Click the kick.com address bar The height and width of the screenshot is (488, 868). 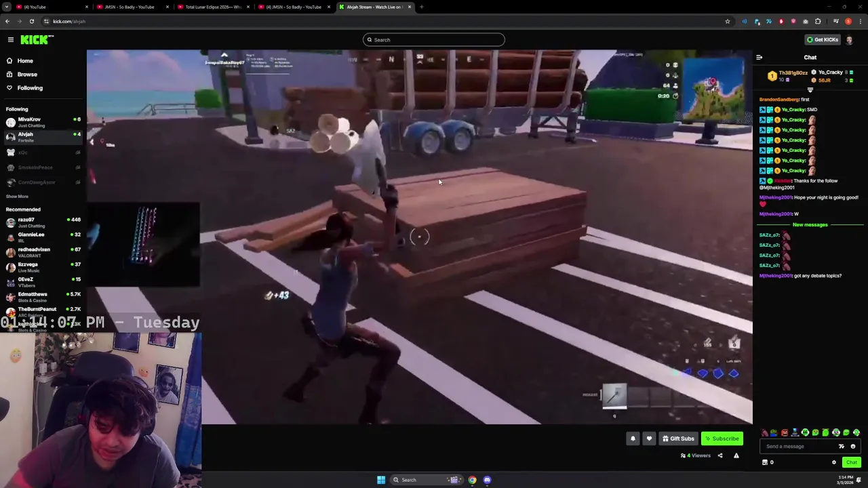[x=387, y=22]
